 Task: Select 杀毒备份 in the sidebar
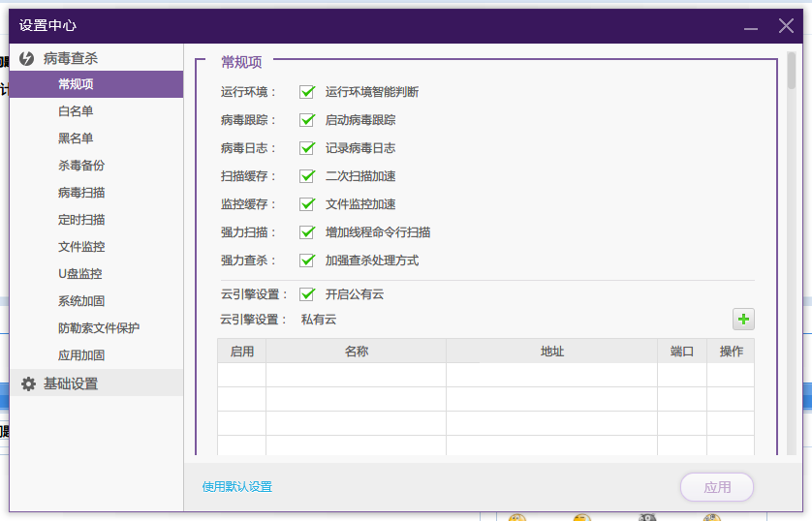point(81,166)
